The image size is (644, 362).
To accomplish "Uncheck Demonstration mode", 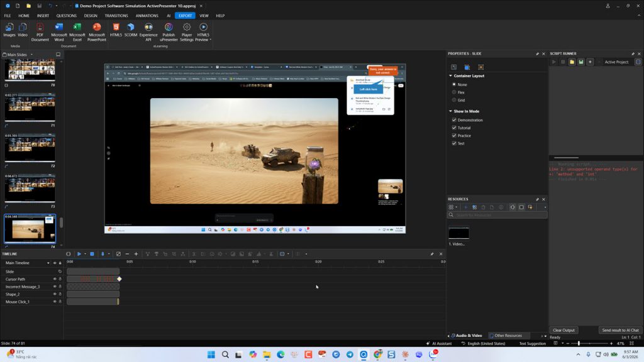I will [454, 120].
